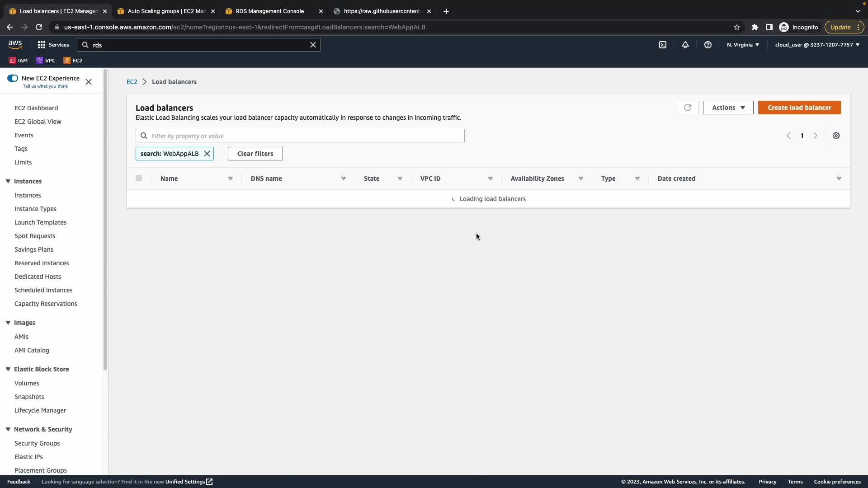Click the AWS logo home icon
This screenshot has width=868, height=488.
click(x=15, y=44)
